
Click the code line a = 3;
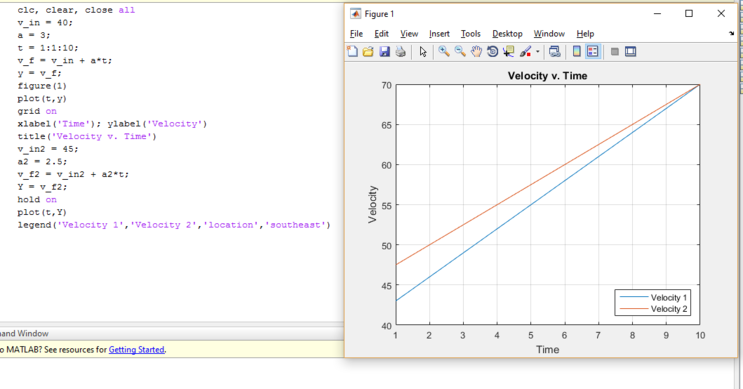click(34, 35)
